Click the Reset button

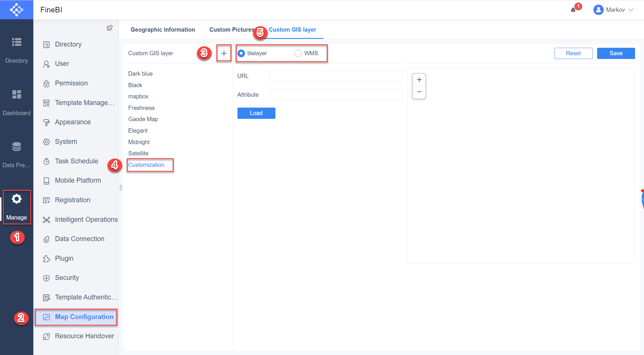[x=573, y=53]
